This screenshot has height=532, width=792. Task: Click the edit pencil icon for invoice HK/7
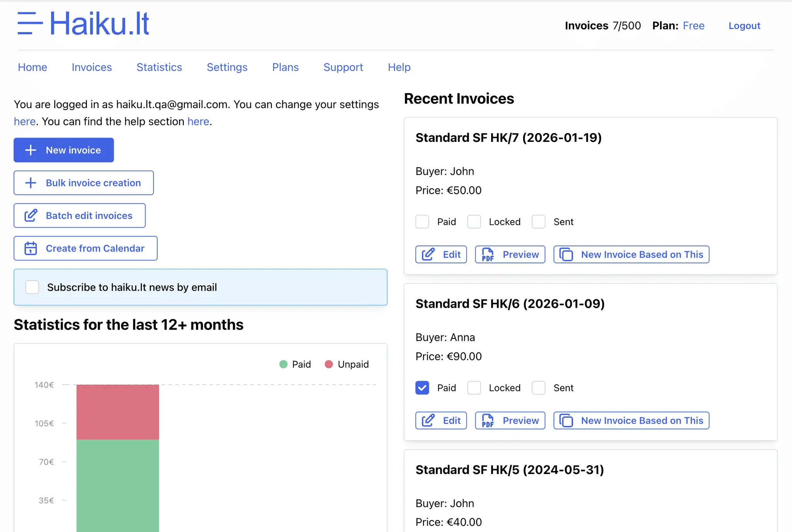[x=428, y=254]
